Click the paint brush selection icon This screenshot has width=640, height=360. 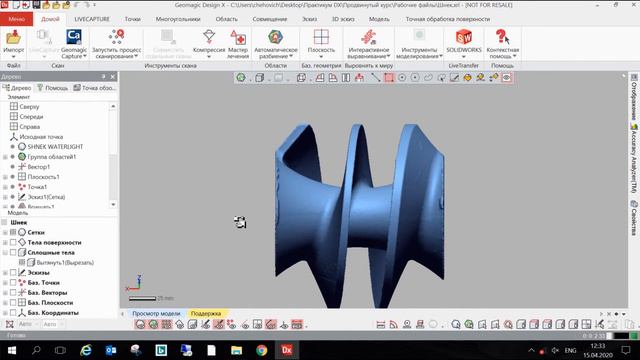pyautogui.click(x=454, y=78)
